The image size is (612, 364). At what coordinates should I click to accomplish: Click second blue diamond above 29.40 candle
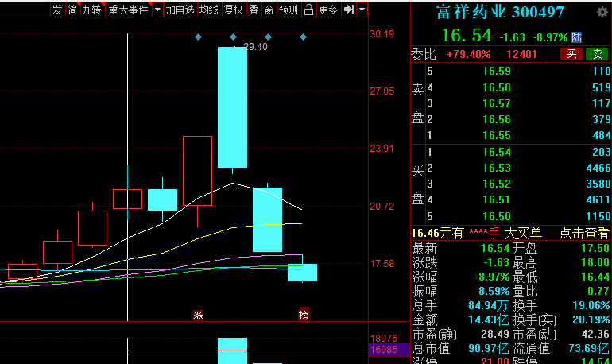tap(233, 37)
